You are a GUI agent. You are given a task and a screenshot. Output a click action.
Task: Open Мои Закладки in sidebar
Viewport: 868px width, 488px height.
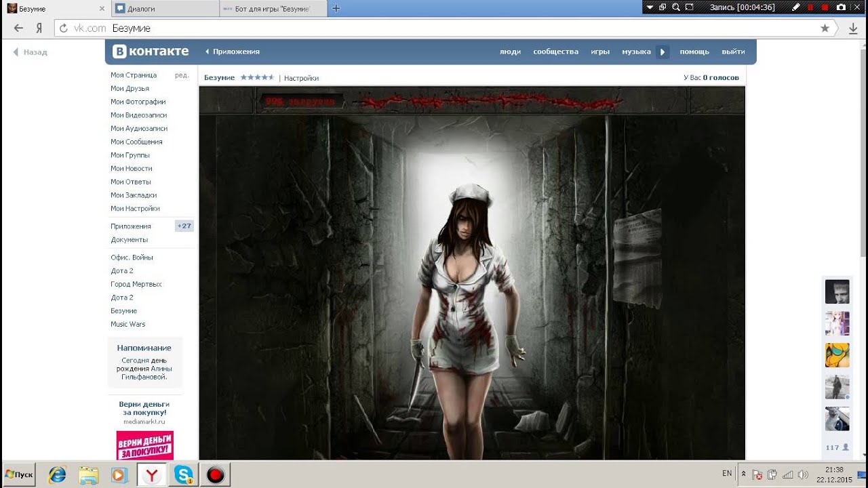pyautogui.click(x=134, y=195)
